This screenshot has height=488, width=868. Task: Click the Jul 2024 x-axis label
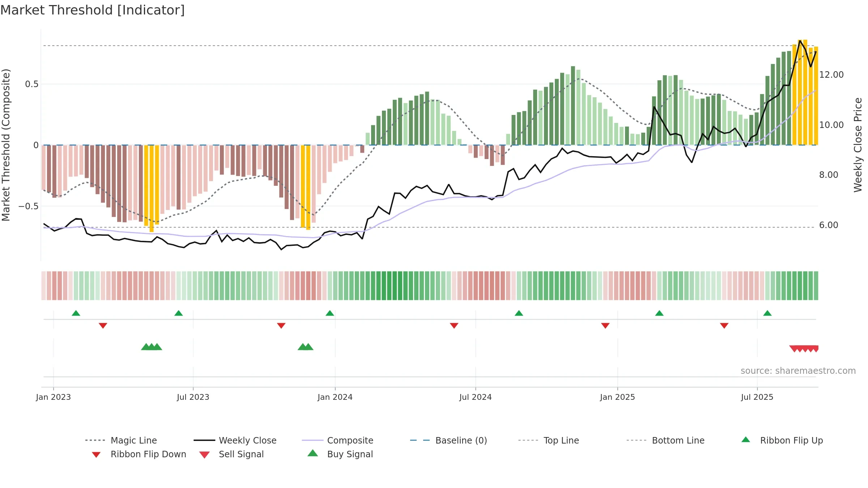476,397
